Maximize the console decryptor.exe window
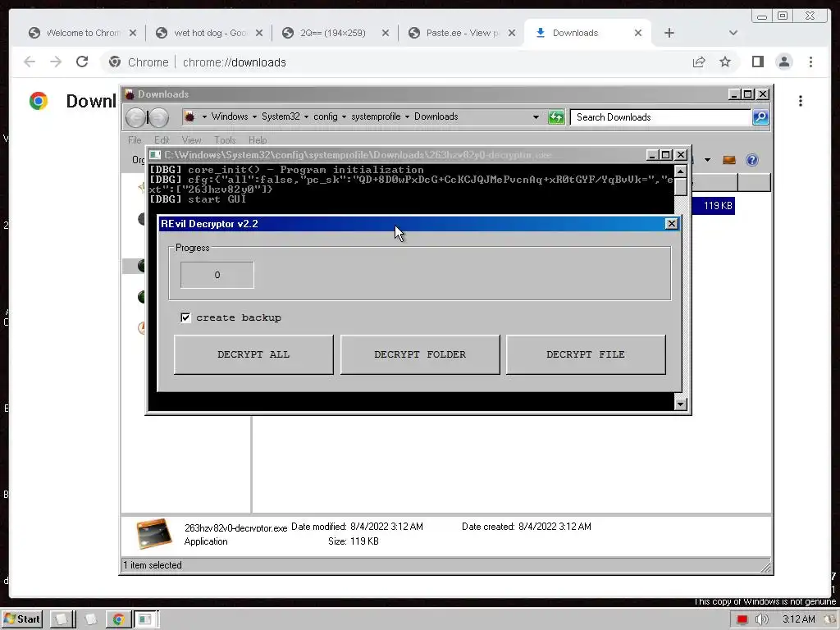The height and width of the screenshot is (630, 840). (x=666, y=155)
